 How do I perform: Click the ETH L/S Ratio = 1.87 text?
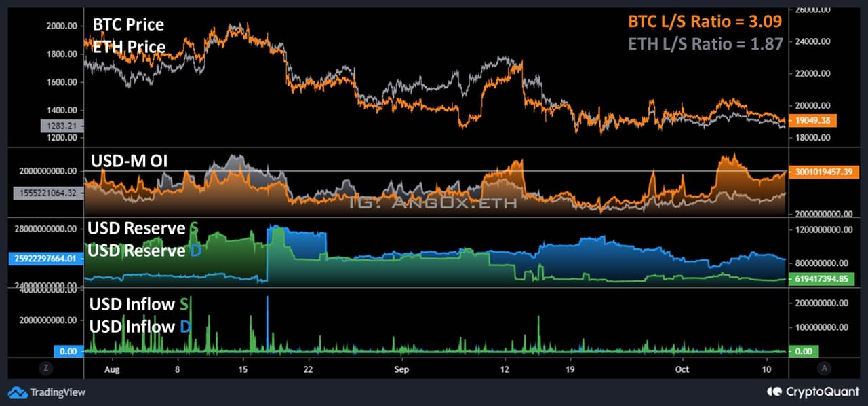tap(705, 43)
